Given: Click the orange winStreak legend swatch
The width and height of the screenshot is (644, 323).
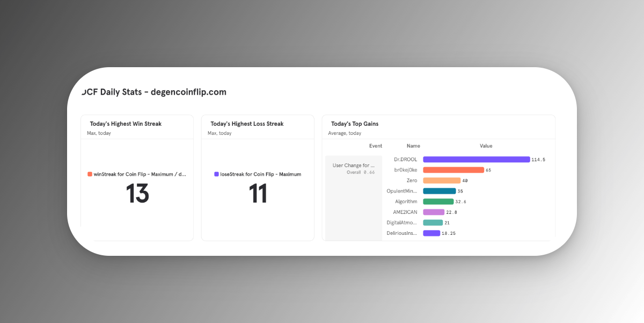Looking at the screenshot, I should tap(90, 174).
